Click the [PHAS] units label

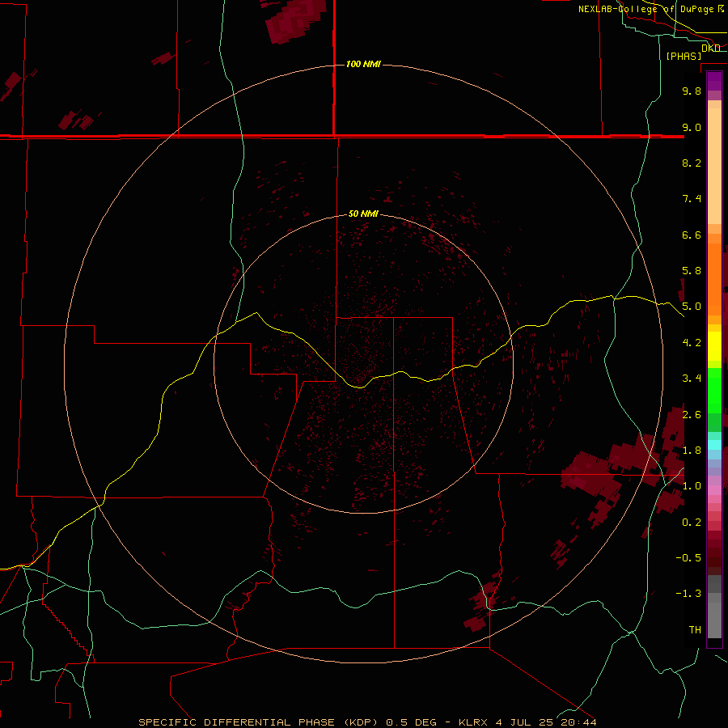point(684,56)
